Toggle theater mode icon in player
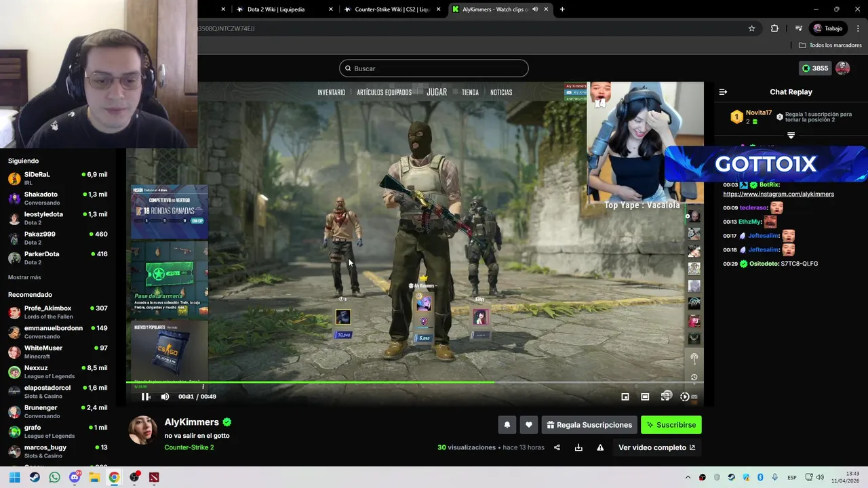The width and height of the screenshot is (868, 488). coord(645,396)
